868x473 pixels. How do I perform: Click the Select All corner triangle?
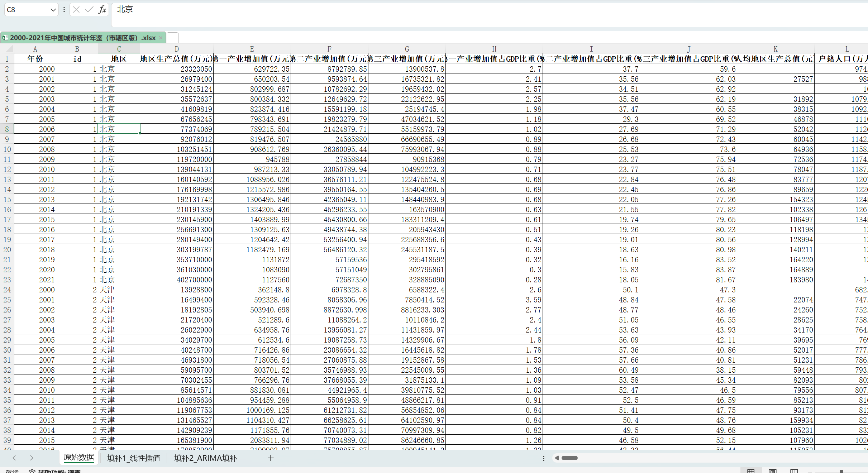10,49
